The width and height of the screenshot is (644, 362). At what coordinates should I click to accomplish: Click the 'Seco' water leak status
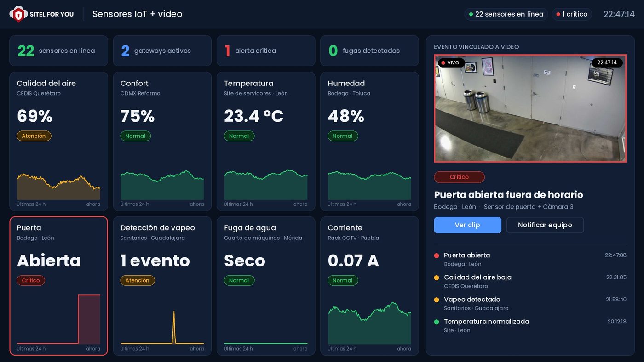245,260
